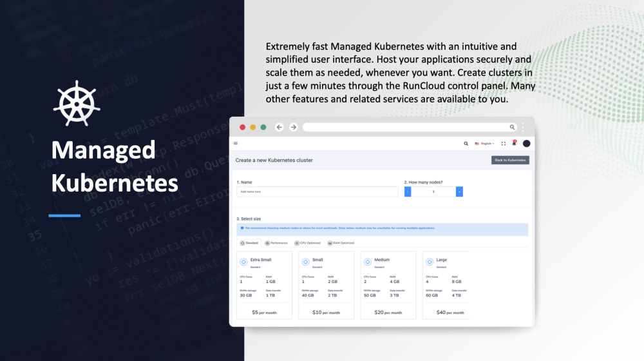Open the hamburger sidebar menu
This screenshot has width=644, height=361.
[236, 143]
